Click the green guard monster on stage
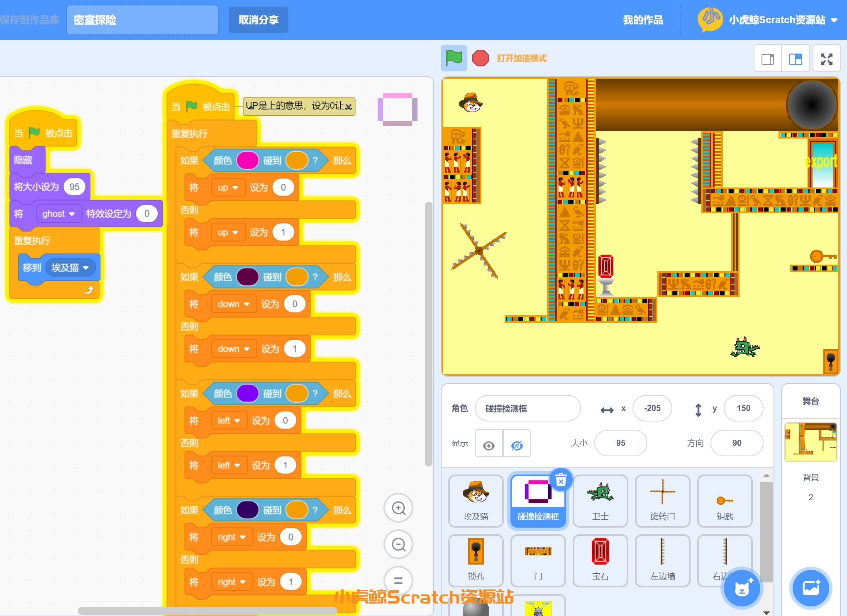 click(x=745, y=348)
